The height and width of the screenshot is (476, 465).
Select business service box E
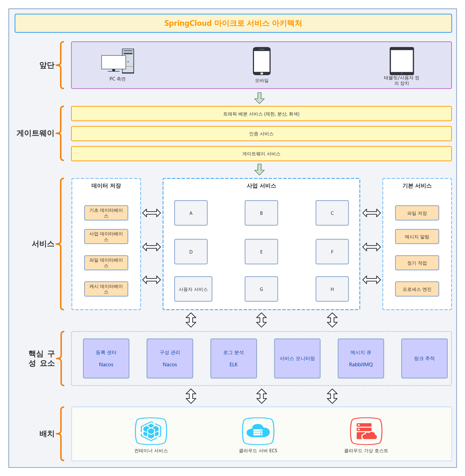coord(261,252)
